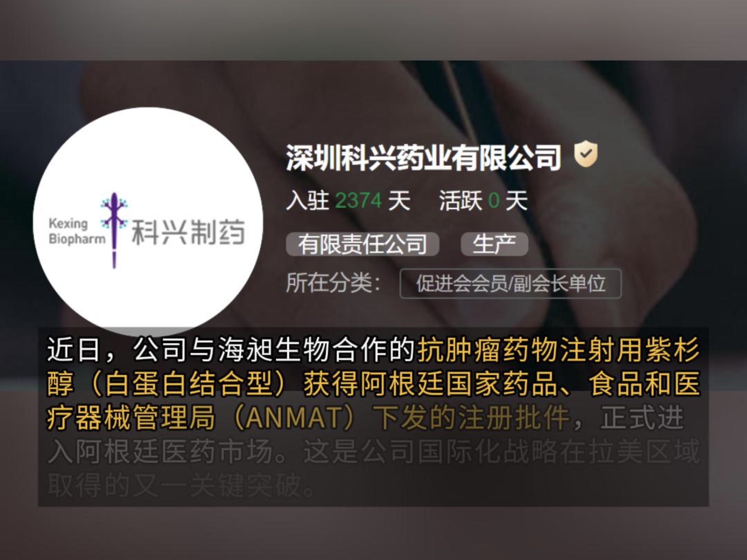Click the 生产 tag
Image resolution: width=747 pixels, height=560 pixels.
494,244
